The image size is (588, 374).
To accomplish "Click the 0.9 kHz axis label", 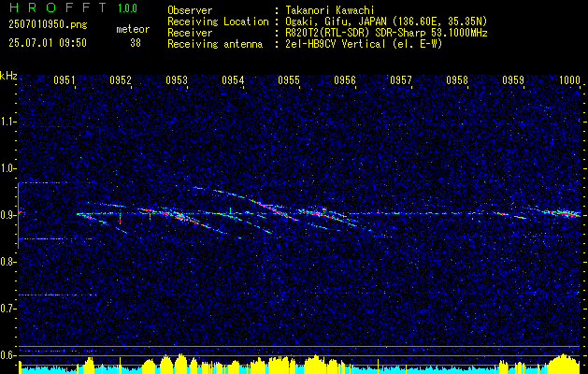I will 8,215.
